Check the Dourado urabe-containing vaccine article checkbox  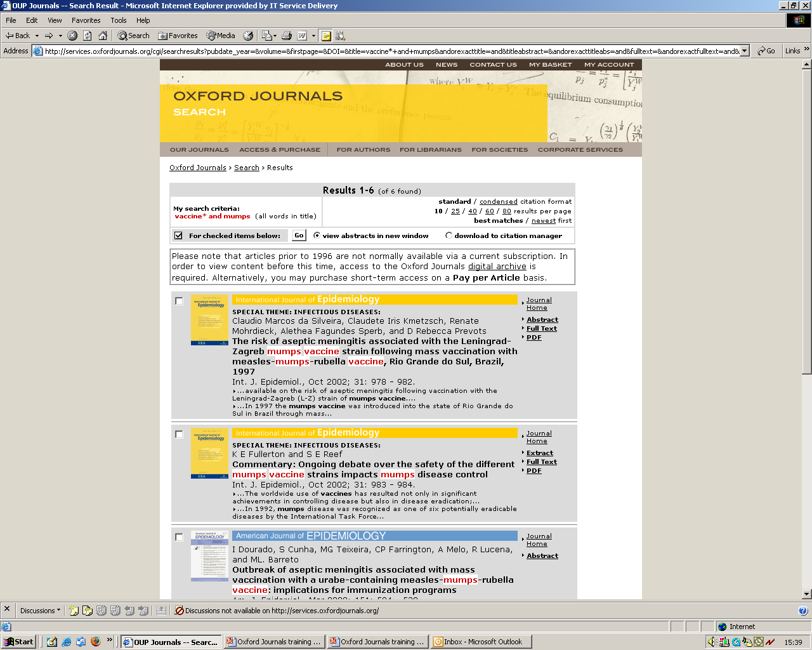point(179,537)
